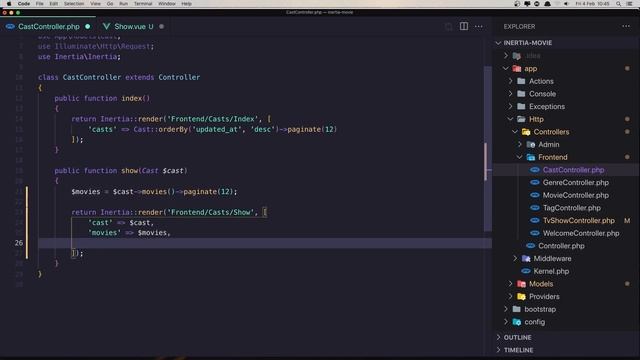This screenshot has width=640, height=360.
Task: Expand the config folder
Action: pos(506,322)
